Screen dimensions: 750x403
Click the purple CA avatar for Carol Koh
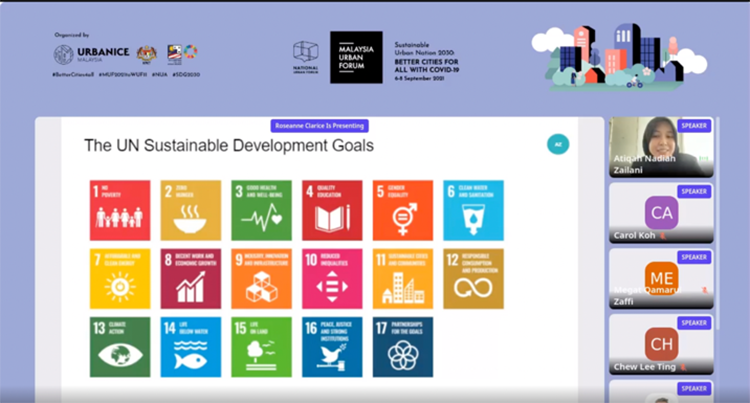[662, 213]
